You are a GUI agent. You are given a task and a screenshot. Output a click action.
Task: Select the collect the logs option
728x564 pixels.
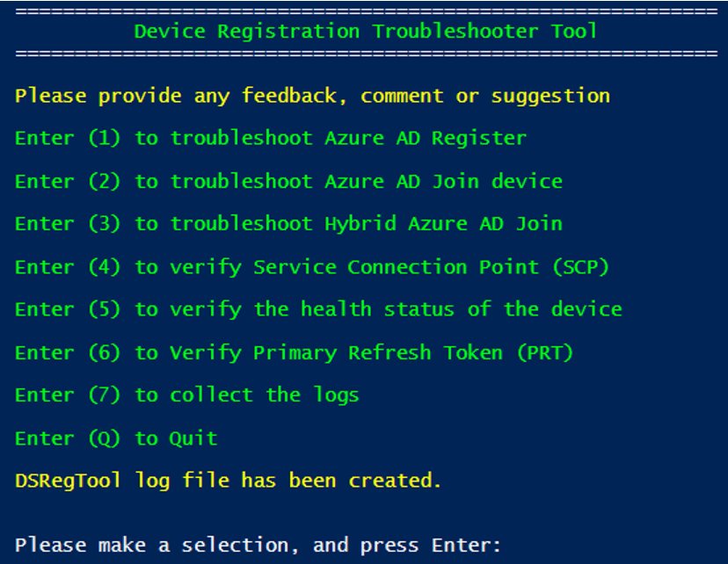(x=187, y=395)
